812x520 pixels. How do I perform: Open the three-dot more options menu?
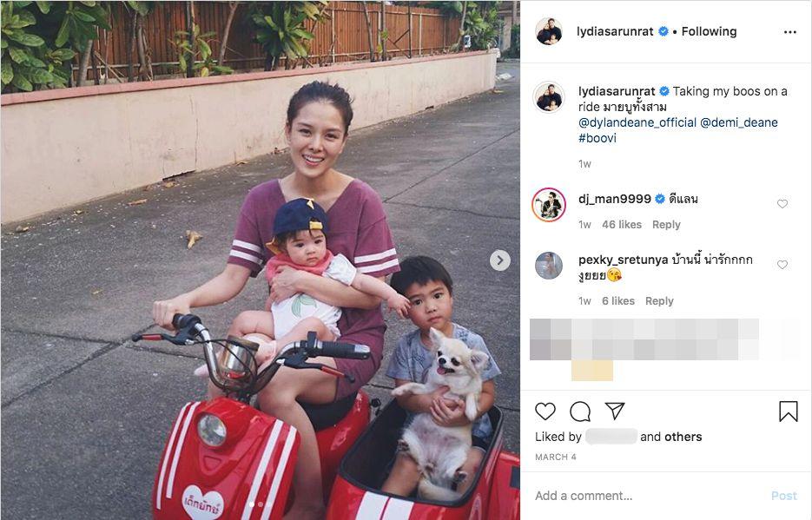(790, 32)
